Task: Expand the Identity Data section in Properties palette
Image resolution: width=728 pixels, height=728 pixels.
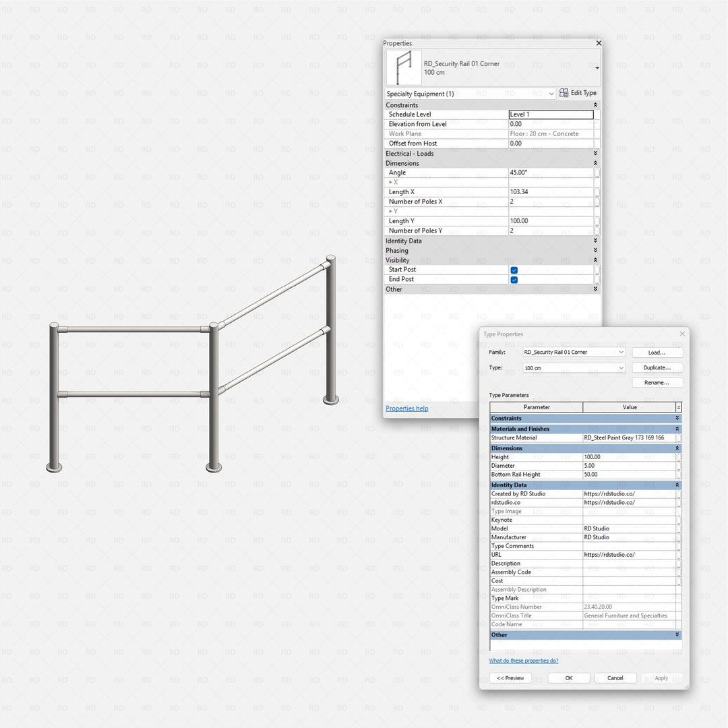Action: click(x=595, y=241)
